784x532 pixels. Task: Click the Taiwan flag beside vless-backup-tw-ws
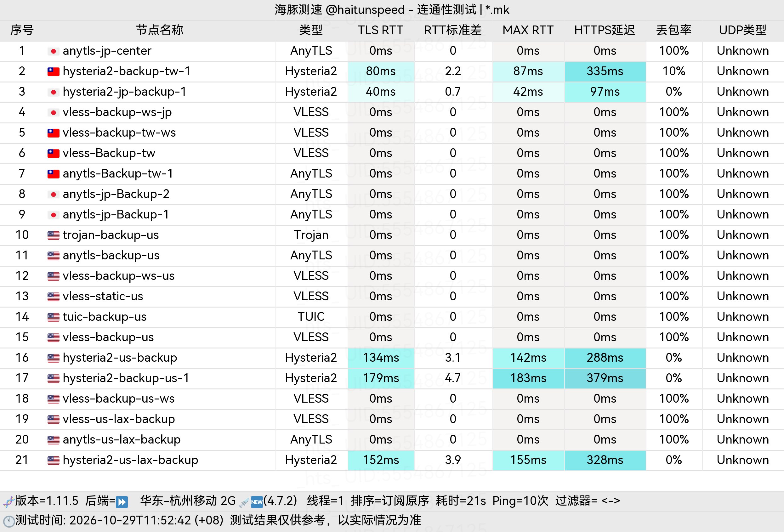click(x=53, y=133)
